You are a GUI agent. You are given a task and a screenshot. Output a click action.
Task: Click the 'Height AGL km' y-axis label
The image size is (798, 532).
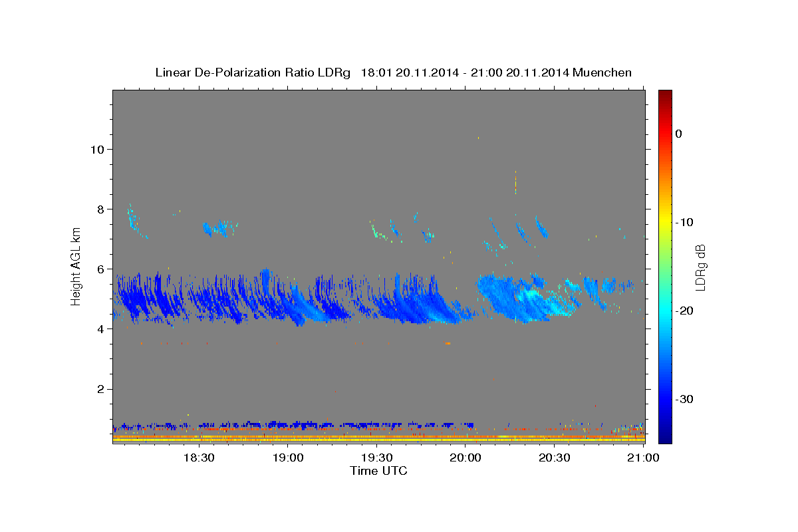[76, 266]
